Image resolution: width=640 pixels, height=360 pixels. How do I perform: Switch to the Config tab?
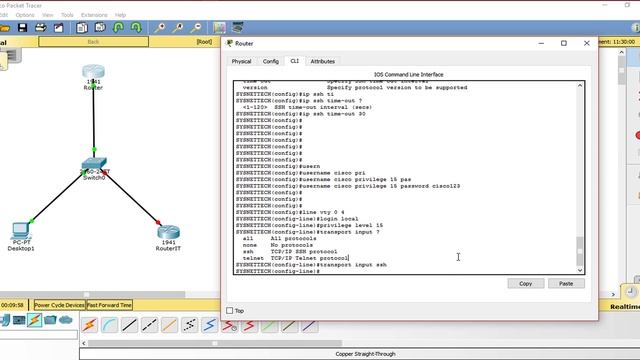pos(271,61)
